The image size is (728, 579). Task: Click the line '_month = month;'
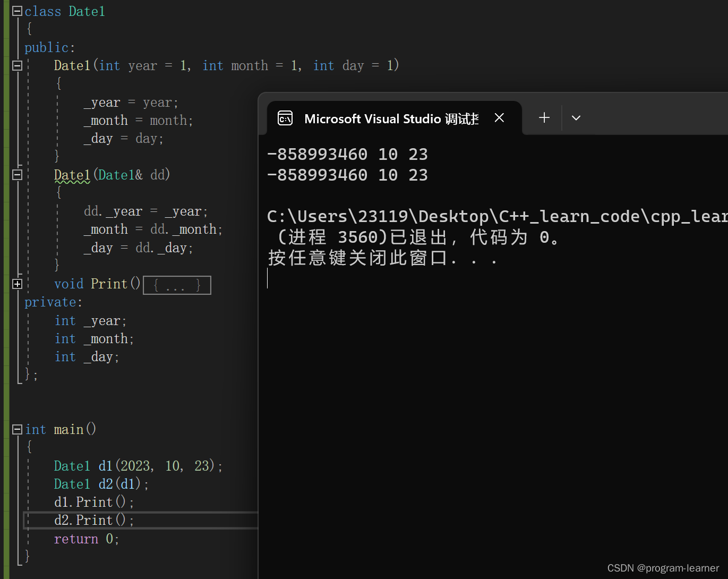pyautogui.click(x=139, y=121)
